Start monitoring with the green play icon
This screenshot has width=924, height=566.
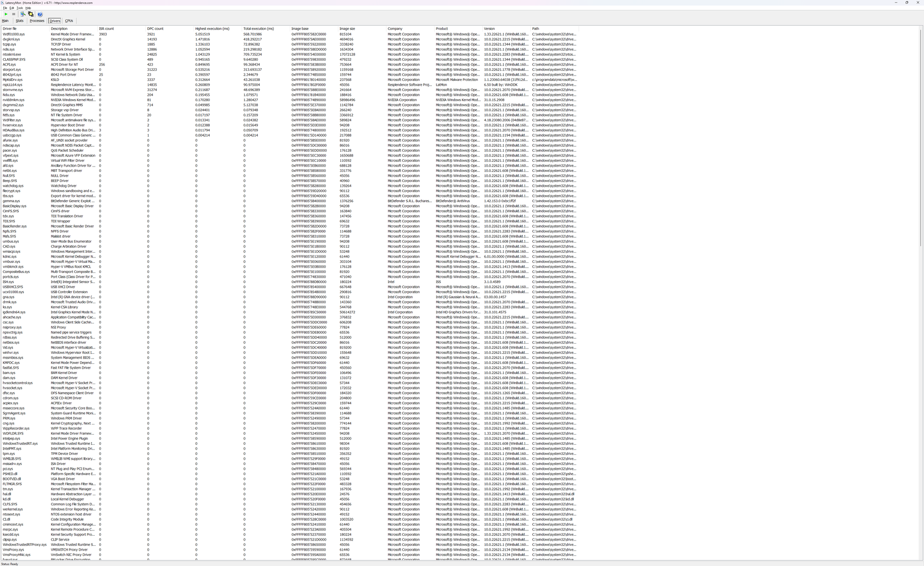(x=6, y=14)
